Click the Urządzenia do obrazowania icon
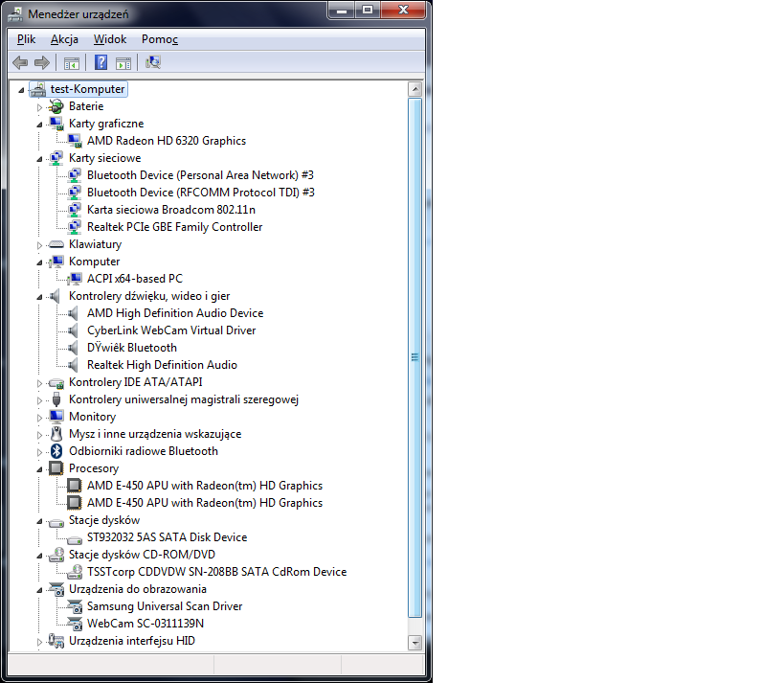Viewport: 784px width, 683px height. pyautogui.click(x=56, y=589)
